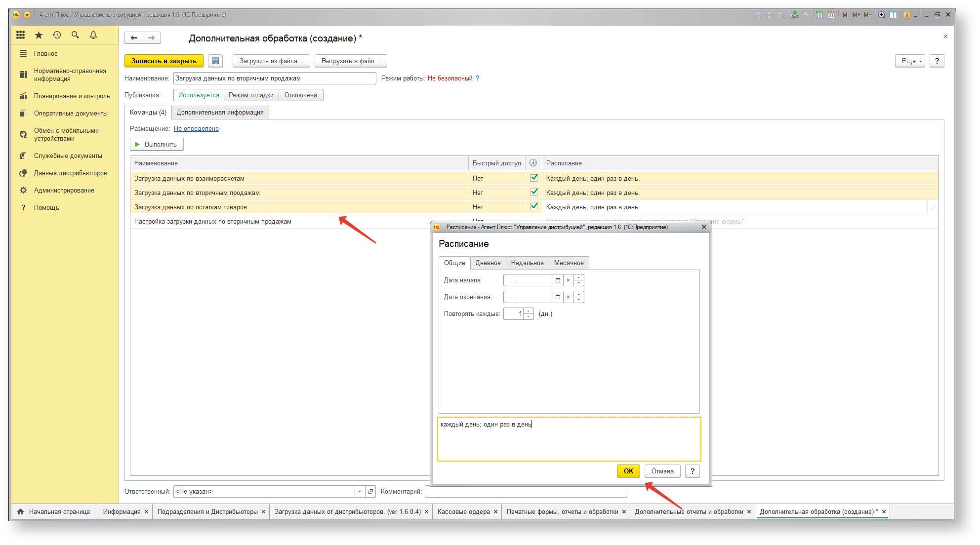Switch to Команды (4) tab
Screen dimensions: 980x545
click(148, 112)
